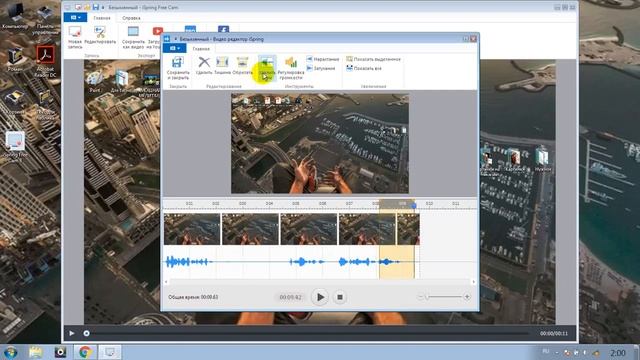Expand Free Cam quick access toolbar arrow
Image resolution: width=640 pixels, height=360 pixels.
tap(103, 7)
